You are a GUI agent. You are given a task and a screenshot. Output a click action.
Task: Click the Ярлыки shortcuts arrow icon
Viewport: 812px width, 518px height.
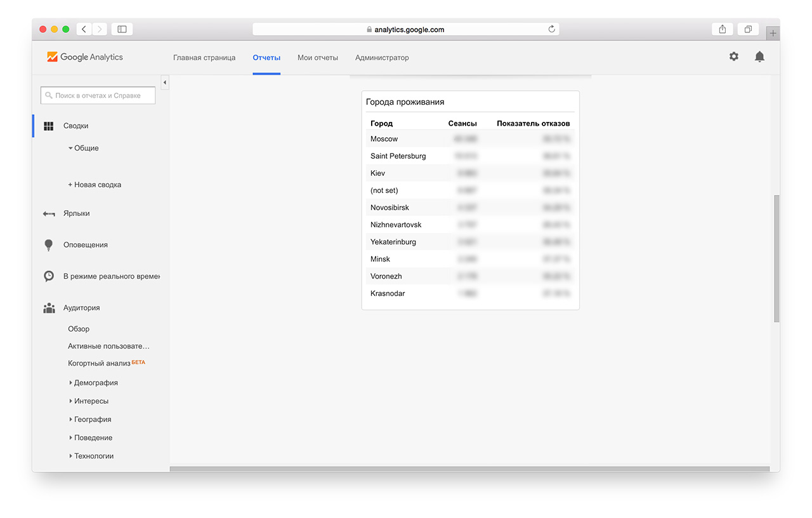49,214
